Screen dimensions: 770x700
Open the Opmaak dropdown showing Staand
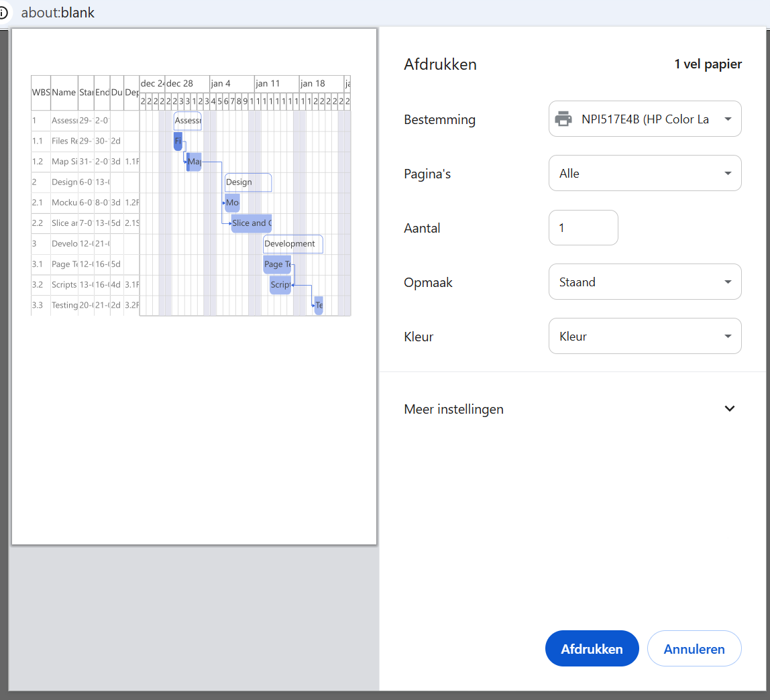pos(645,282)
